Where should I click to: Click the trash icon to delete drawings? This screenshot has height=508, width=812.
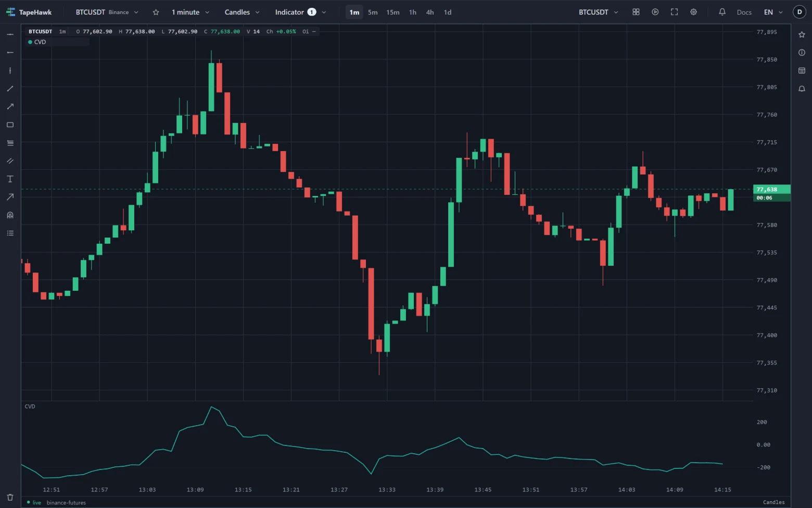(x=10, y=497)
